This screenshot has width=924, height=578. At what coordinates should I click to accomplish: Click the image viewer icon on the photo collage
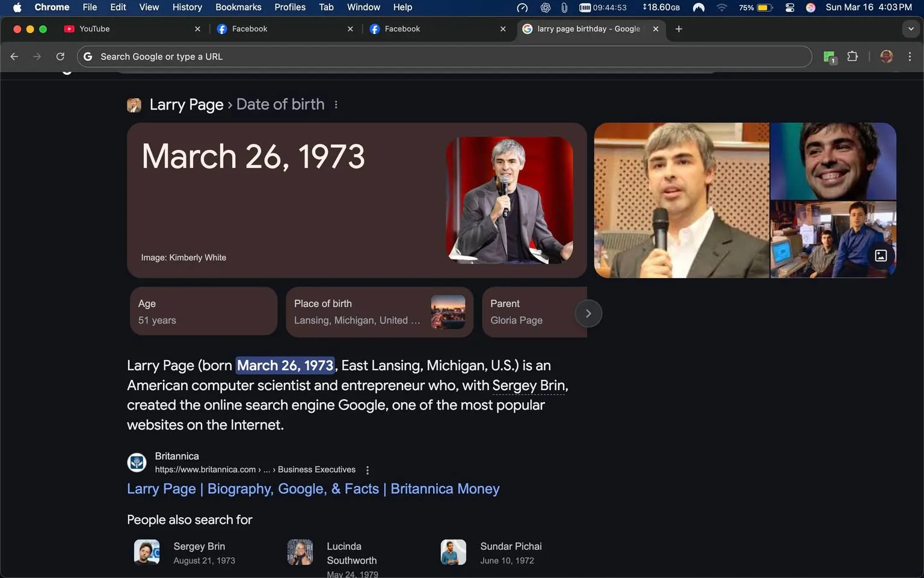point(881,255)
